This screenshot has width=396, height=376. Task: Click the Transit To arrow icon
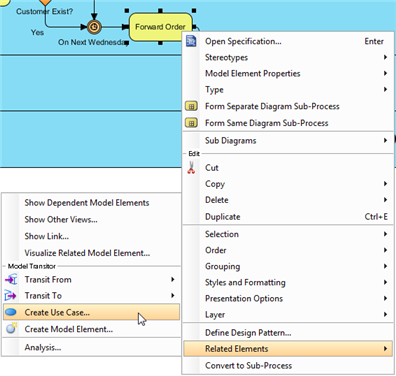point(10,295)
